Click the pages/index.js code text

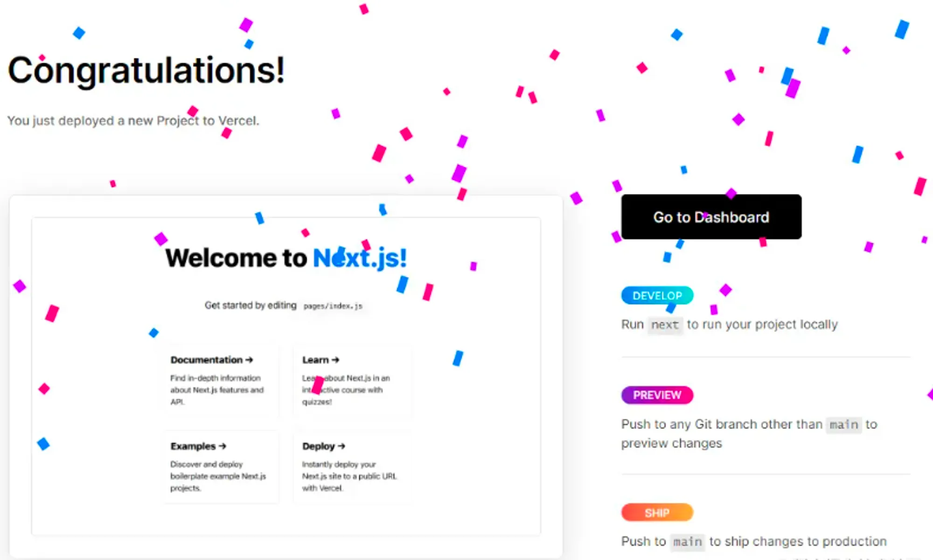point(333,306)
